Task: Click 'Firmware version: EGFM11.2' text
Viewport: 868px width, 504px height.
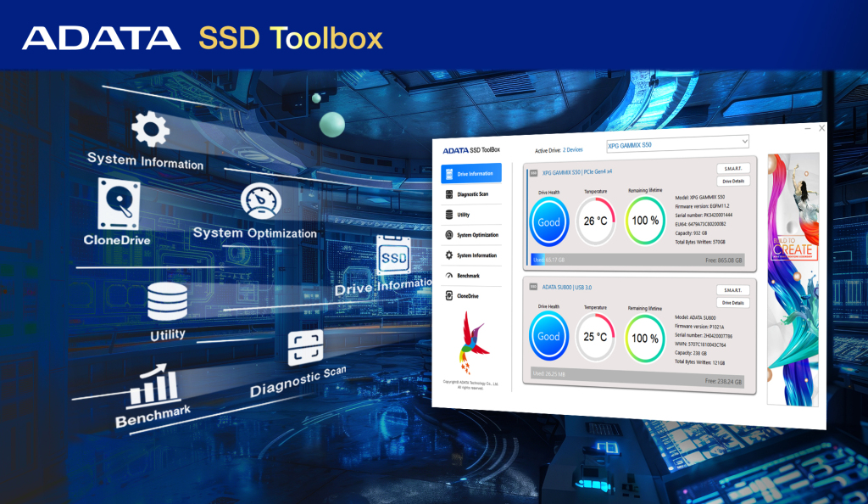Action: (702, 206)
